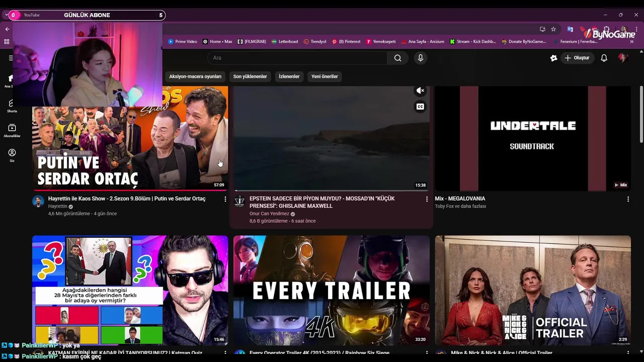Select İzlenenler filter chip
The width and height of the screenshot is (644, 362).
click(289, 76)
